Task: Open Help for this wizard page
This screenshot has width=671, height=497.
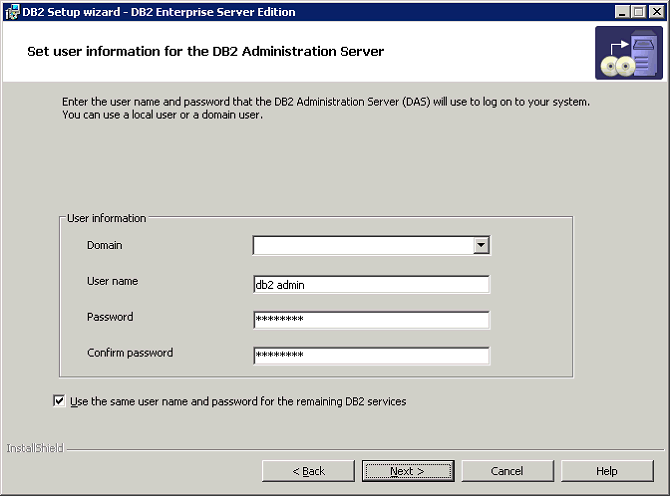Action: click(x=607, y=471)
